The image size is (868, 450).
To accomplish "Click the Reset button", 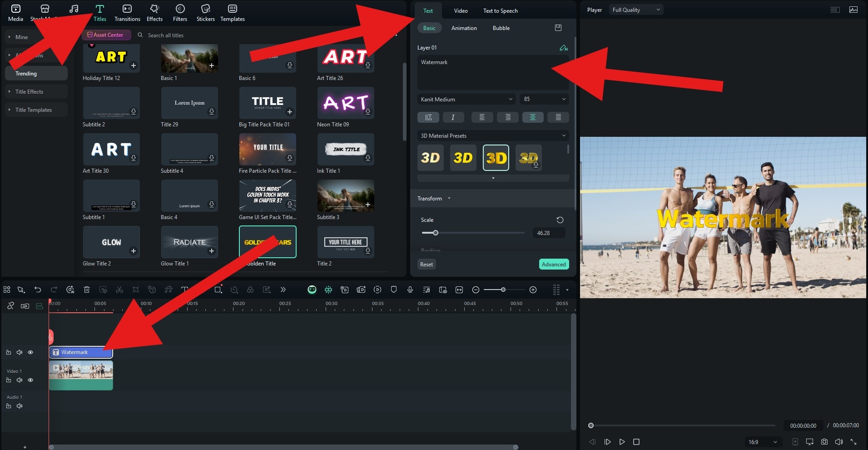I will click(427, 264).
